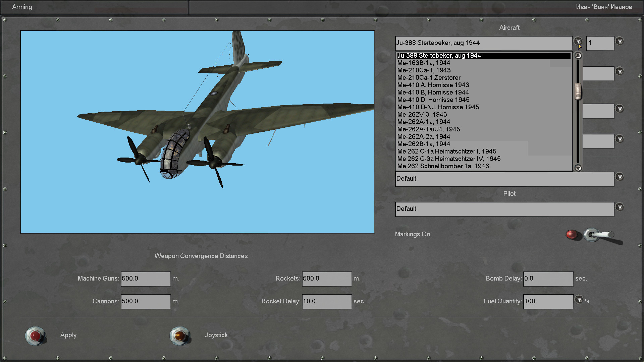Expand the skin Default dropdown above Pilot
Image resolution: width=644 pixels, height=362 pixels.
(x=620, y=177)
